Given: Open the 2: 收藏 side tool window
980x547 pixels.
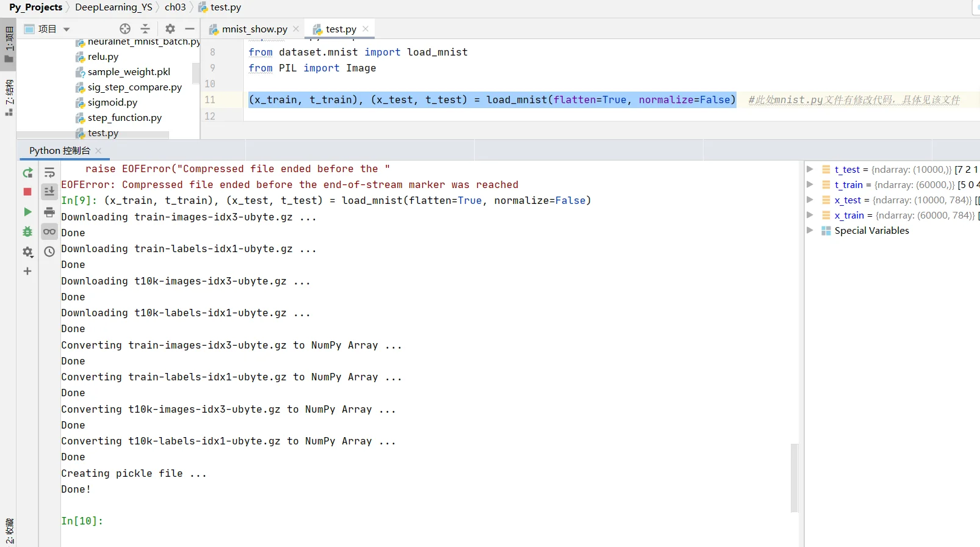Looking at the screenshot, I should [x=9, y=531].
